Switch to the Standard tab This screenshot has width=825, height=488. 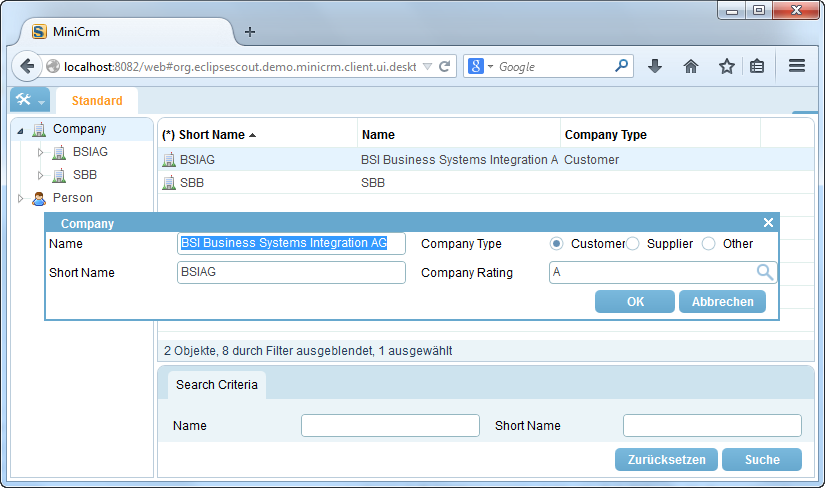(97, 101)
